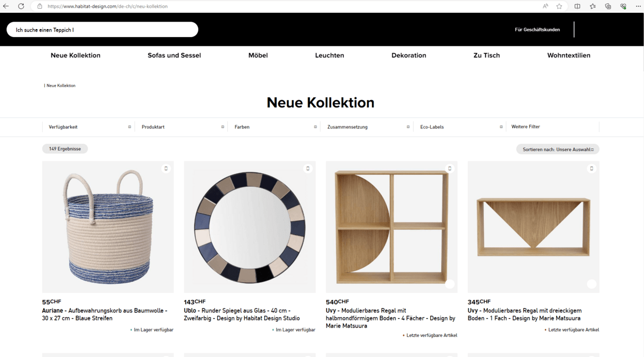
Task: Open the read aloud icon in the address bar
Action: (545, 6)
